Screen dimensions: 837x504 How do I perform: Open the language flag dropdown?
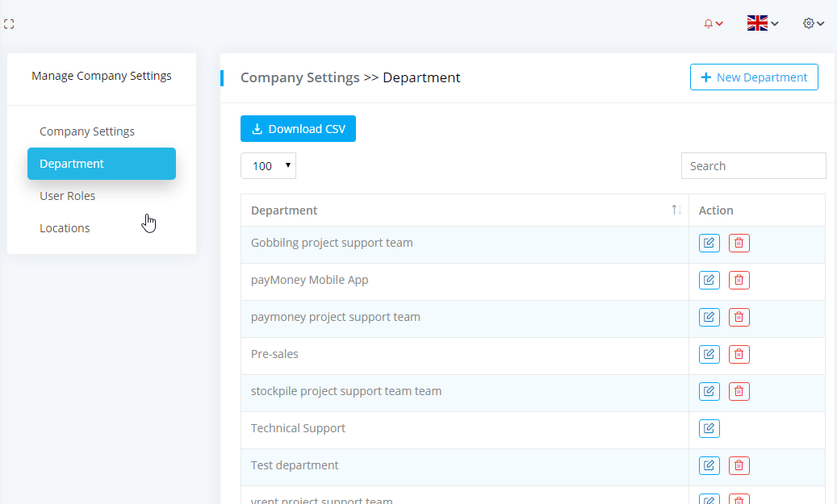(762, 23)
